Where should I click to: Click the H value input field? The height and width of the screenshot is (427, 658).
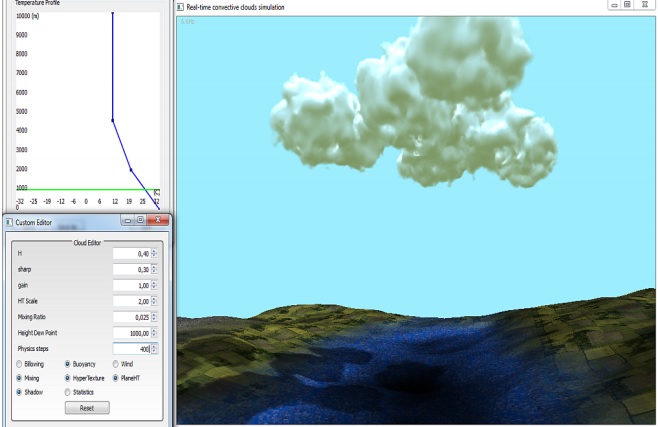tap(132, 253)
